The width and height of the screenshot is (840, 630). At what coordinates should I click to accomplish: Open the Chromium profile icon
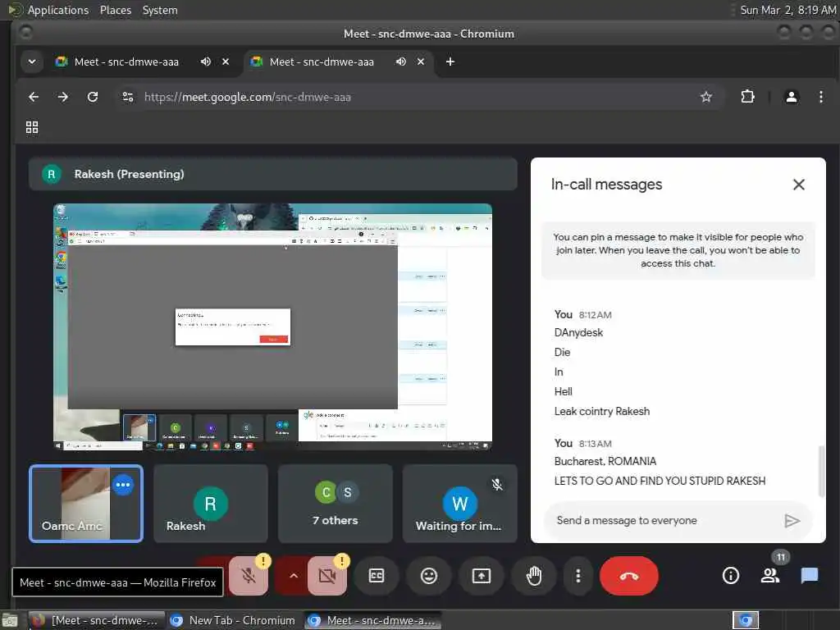(x=792, y=97)
